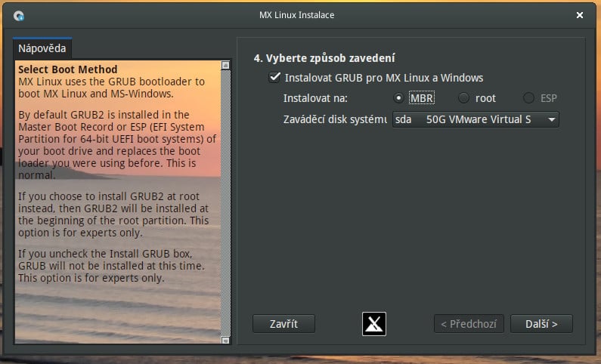The height and width of the screenshot is (364, 601).
Task: Click the Zaváděcí disk systému label
Action: click(335, 119)
